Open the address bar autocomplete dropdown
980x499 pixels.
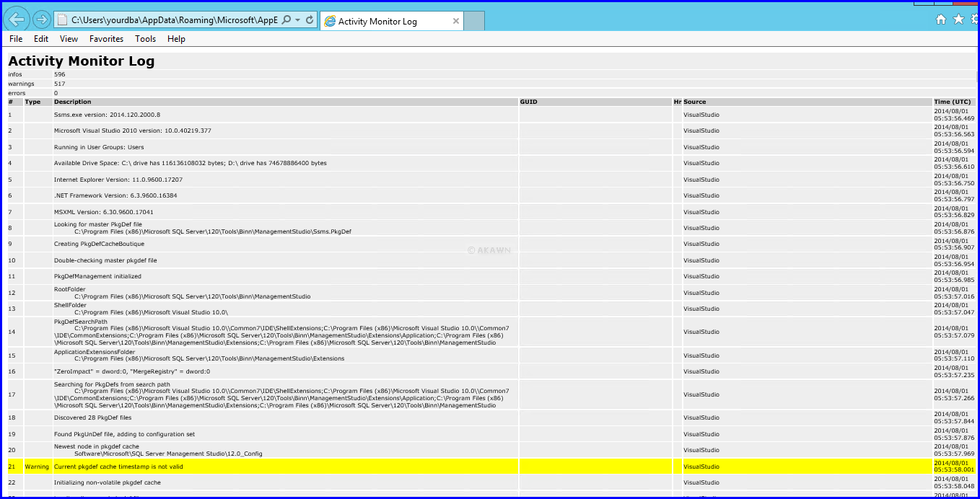[x=298, y=19]
